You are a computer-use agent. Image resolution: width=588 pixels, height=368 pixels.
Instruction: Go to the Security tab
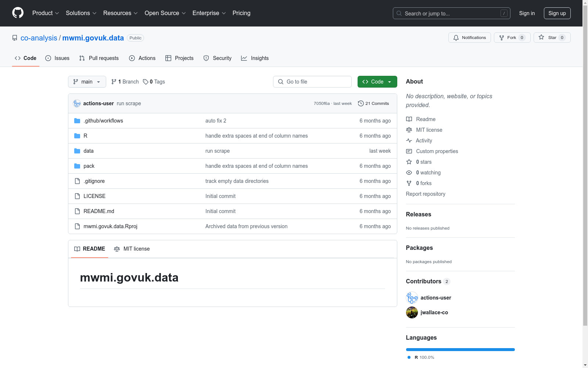click(218, 58)
